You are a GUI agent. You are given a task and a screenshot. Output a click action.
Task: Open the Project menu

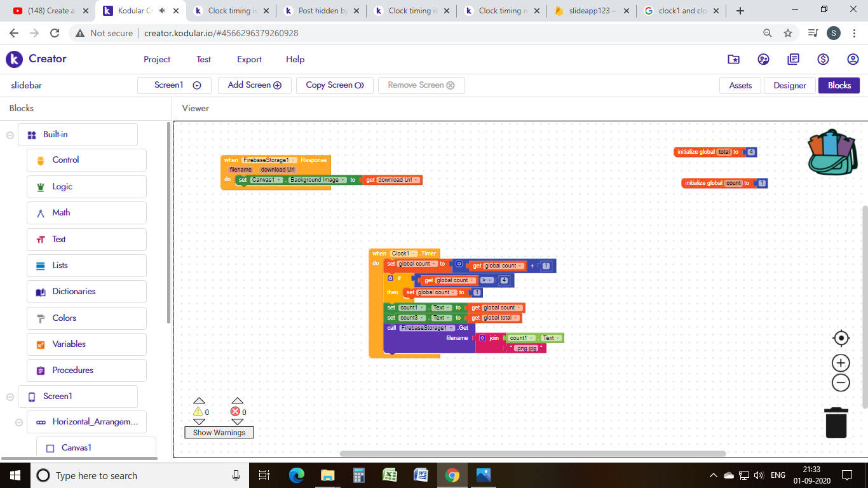click(x=156, y=59)
